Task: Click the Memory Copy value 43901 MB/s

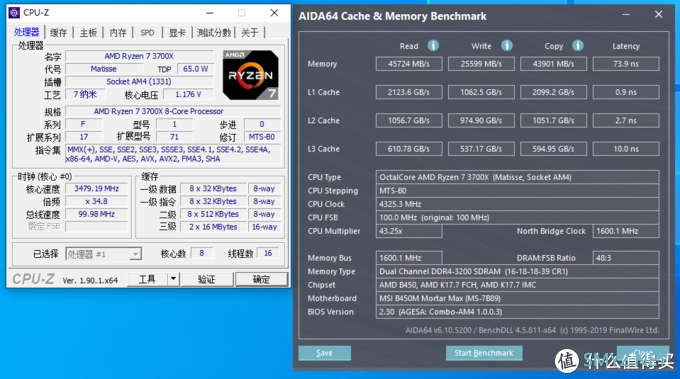Action: 553,64
